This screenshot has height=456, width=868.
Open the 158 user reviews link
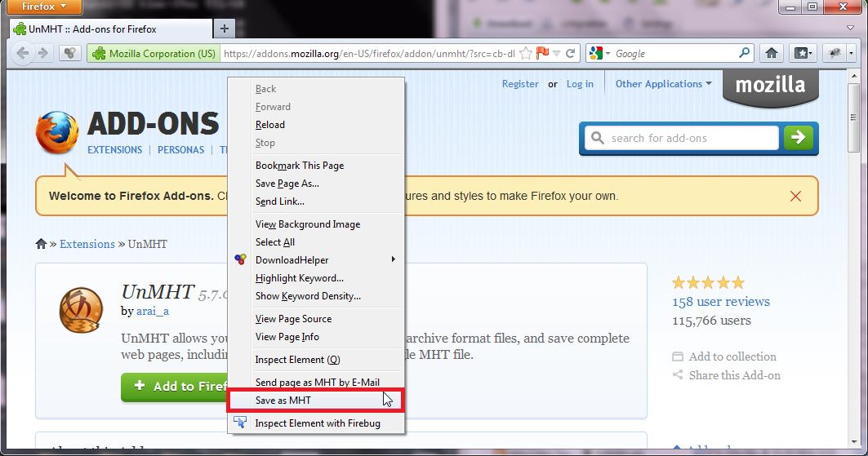[721, 302]
